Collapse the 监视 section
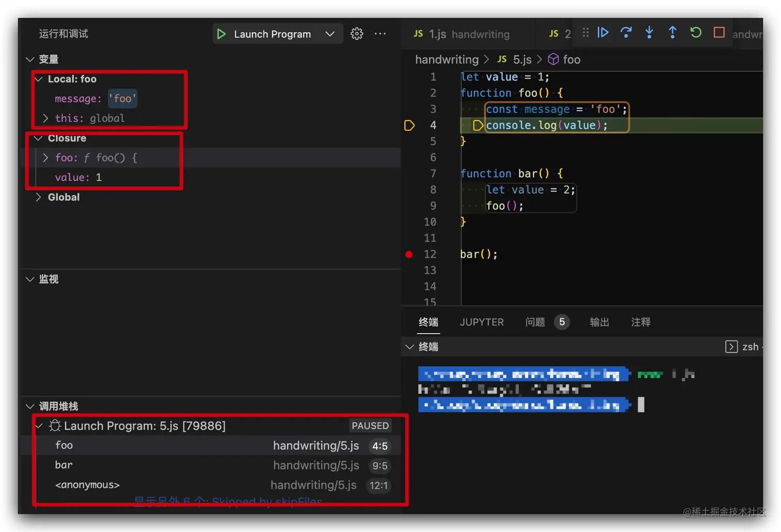 tap(30, 279)
